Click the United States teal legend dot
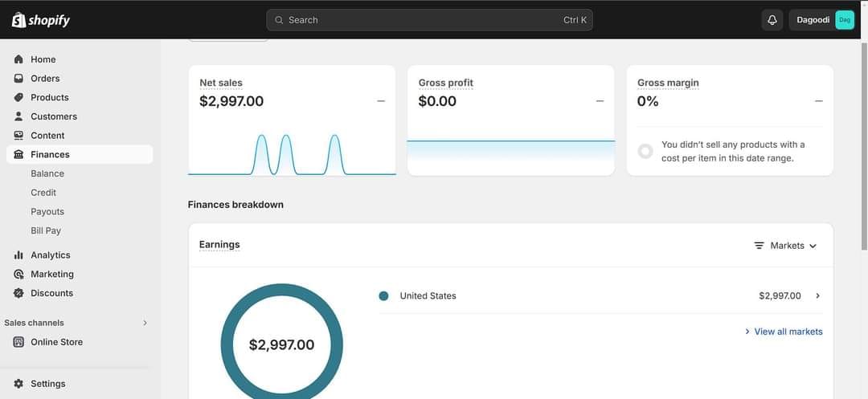Image resolution: width=868 pixels, height=399 pixels. (x=383, y=296)
